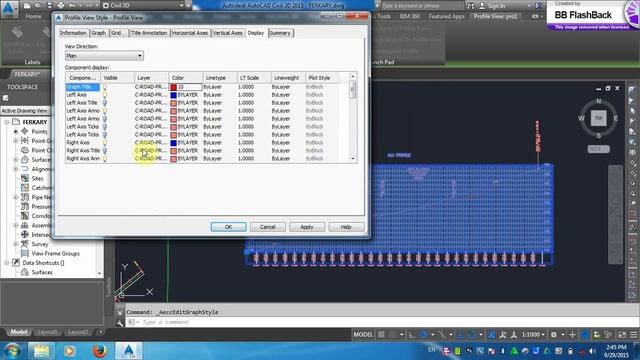Toggle visibility bulb for Left Axis row
The image size is (640, 360).
coord(104,95)
